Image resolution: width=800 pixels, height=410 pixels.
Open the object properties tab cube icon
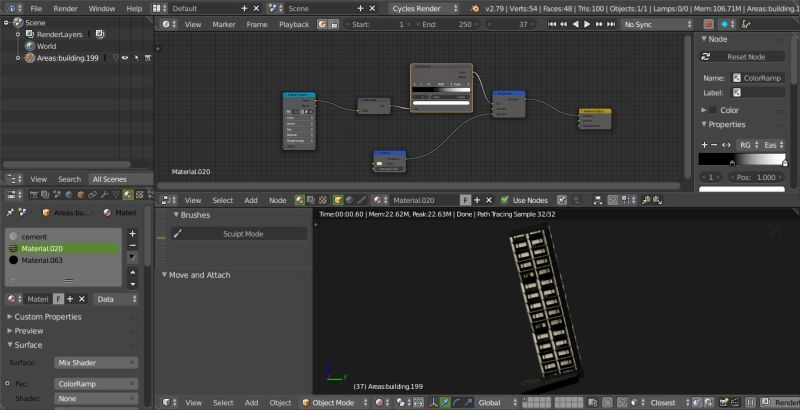click(81, 195)
